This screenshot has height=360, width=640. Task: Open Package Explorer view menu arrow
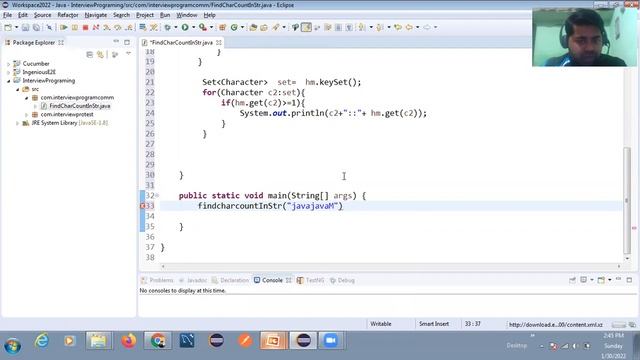pyautogui.click(x=128, y=53)
